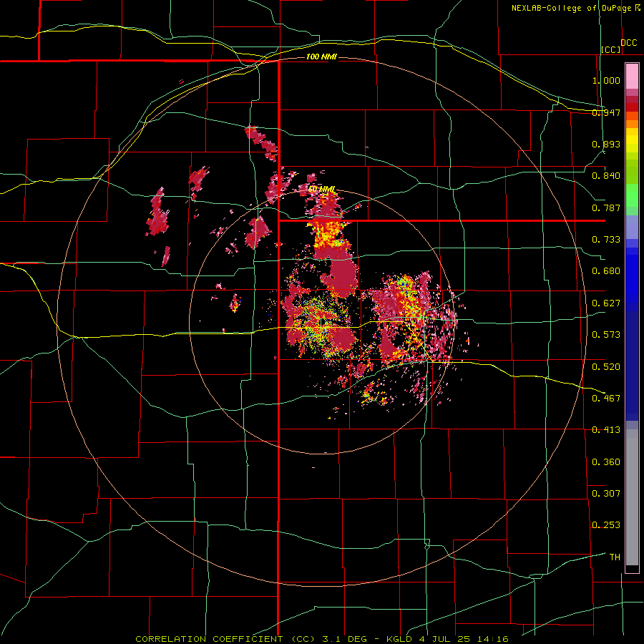Click the KGLD radar site center point

click(x=321, y=322)
